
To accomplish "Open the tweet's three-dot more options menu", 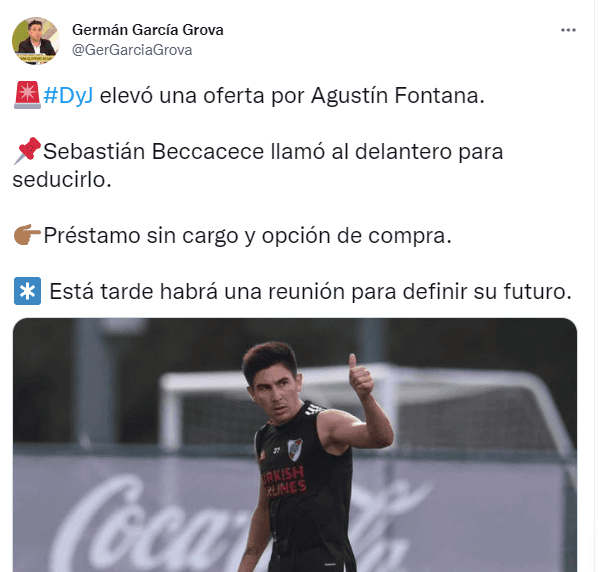I will [x=568, y=30].
